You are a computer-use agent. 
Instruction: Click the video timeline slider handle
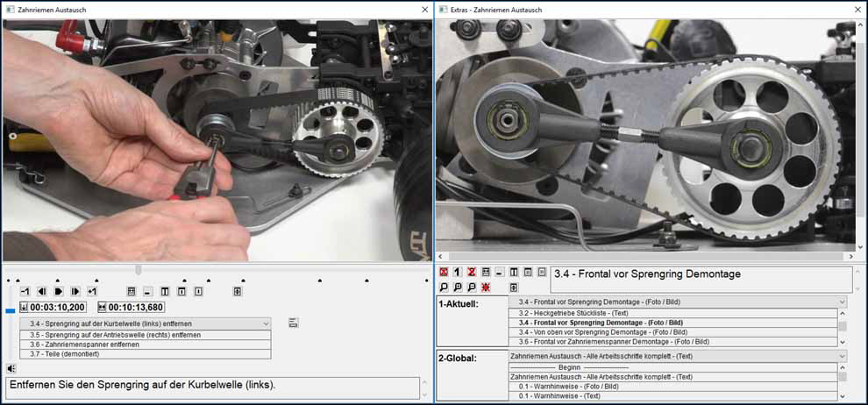pyautogui.click(x=138, y=269)
